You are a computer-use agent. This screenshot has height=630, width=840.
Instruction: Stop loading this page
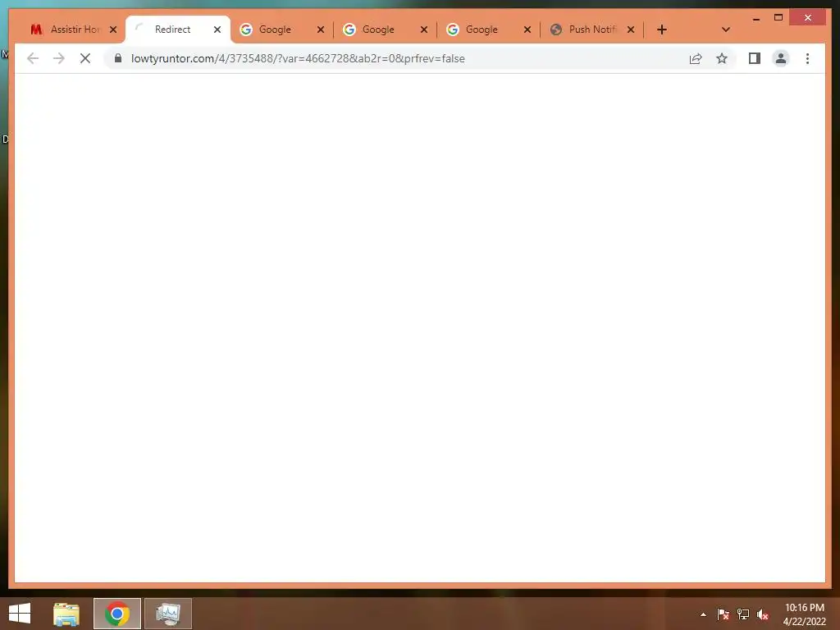click(x=85, y=58)
